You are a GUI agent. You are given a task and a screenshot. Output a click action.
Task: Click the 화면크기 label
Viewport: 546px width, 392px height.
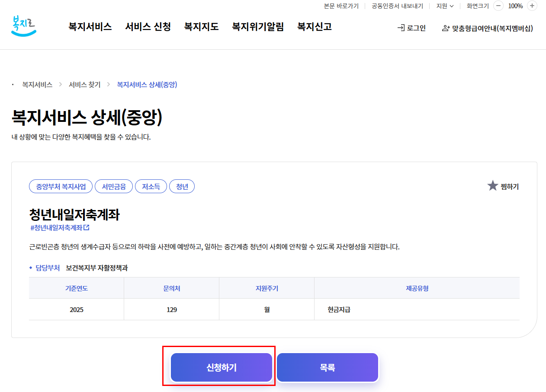pyautogui.click(x=478, y=6)
